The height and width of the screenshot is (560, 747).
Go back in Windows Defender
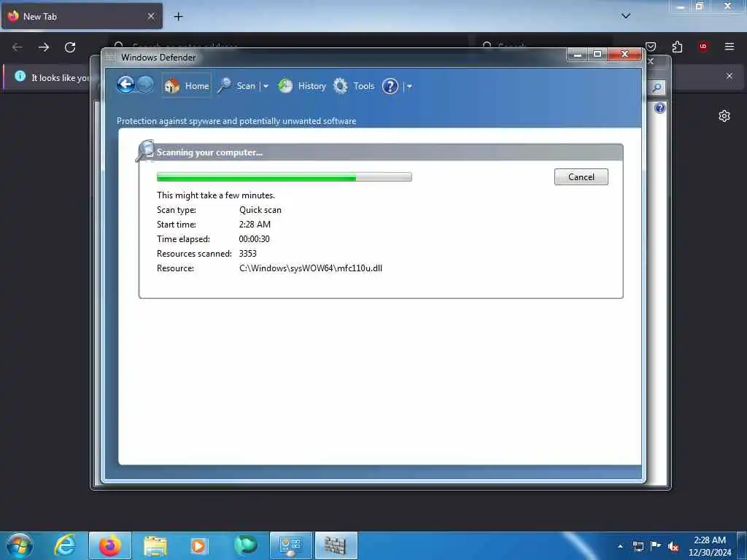point(125,85)
